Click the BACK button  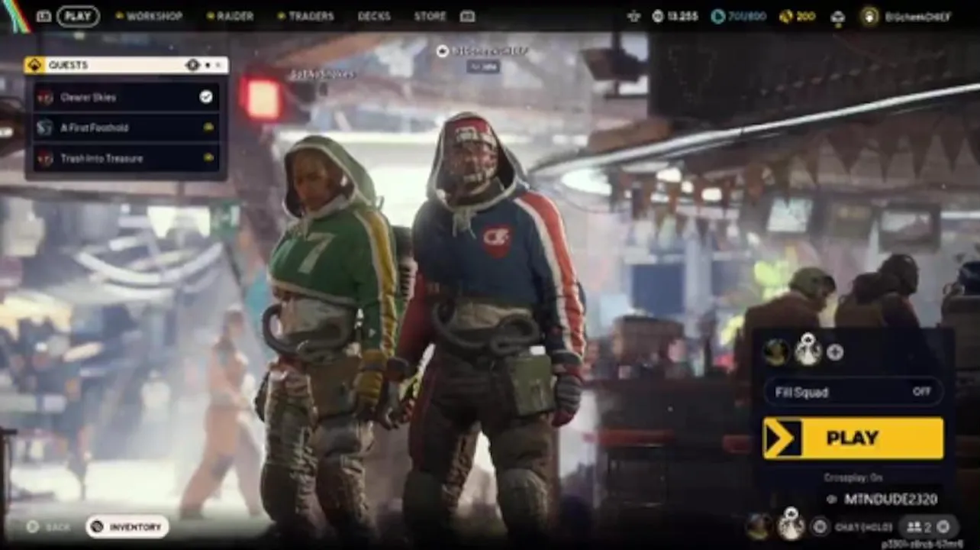[49, 526]
